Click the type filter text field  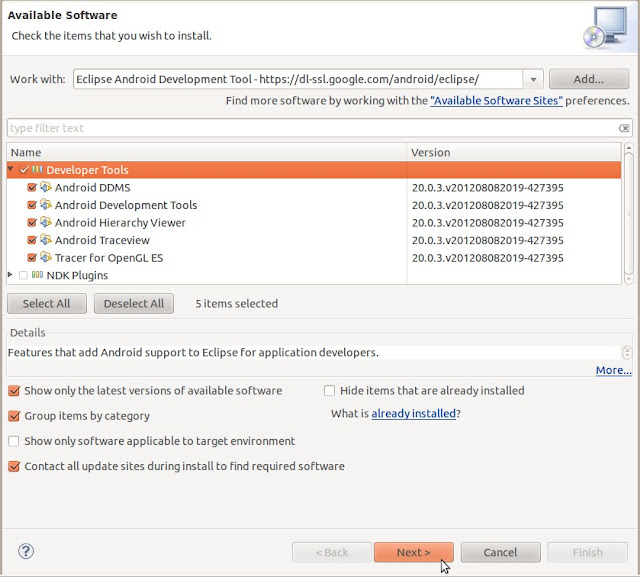pos(310,128)
